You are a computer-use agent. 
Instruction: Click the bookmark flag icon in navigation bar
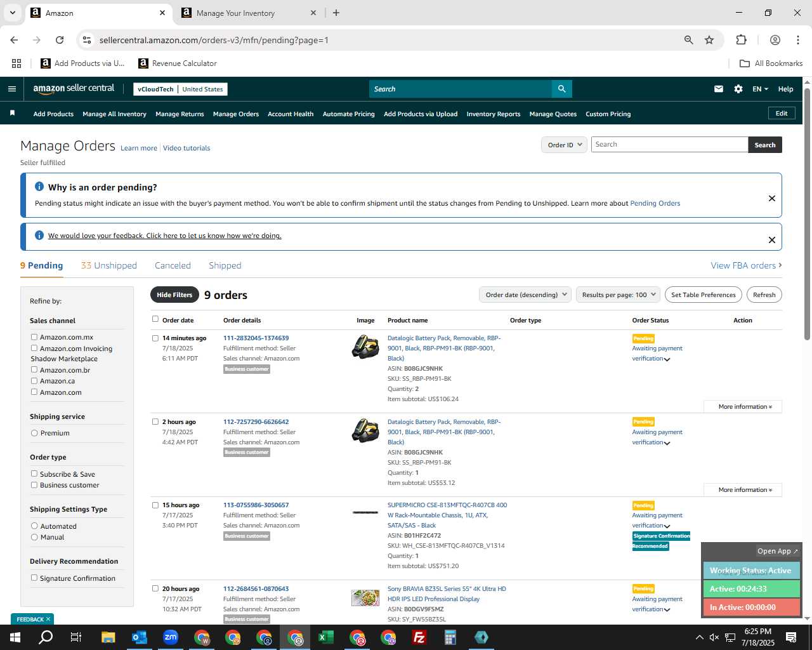[x=12, y=113]
